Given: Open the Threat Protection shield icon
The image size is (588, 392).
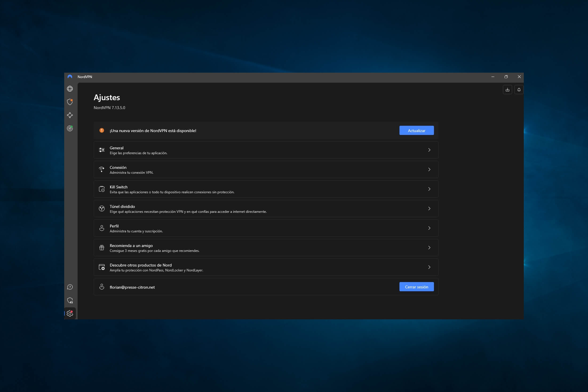Looking at the screenshot, I should pyautogui.click(x=70, y=102).
